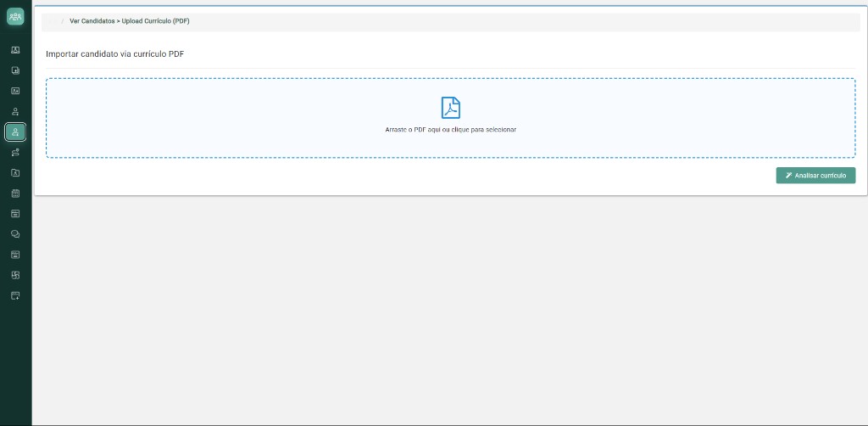Click the list window icon below chat
868x426 pixels.
15,255
